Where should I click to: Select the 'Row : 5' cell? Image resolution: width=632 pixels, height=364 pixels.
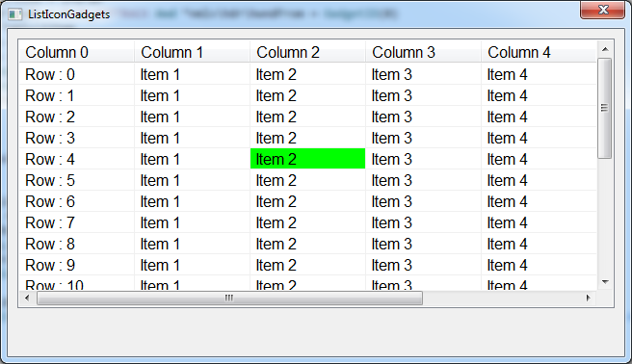(76, 180)
